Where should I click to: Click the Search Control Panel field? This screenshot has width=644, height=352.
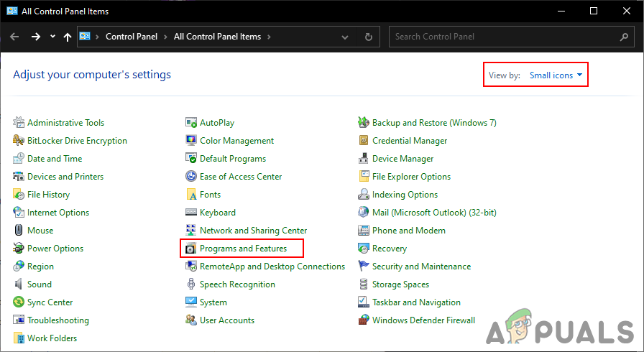[503, 37]
